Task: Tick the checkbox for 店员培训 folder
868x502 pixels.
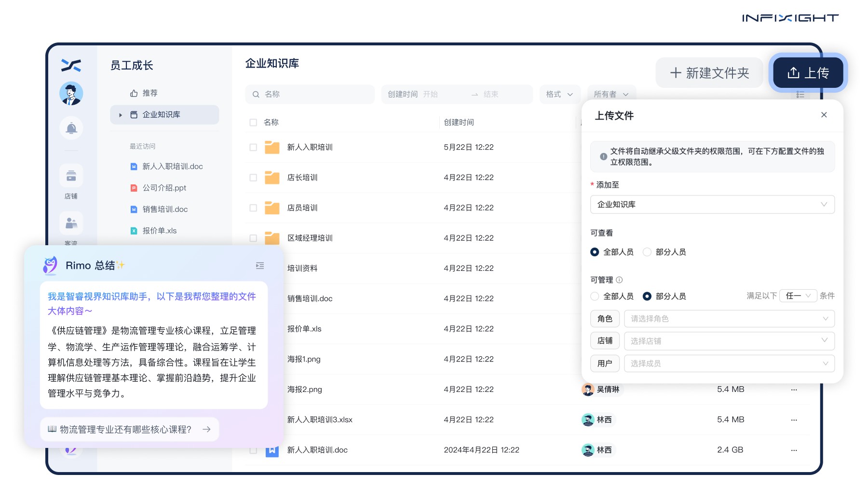Action: [253, 208]
